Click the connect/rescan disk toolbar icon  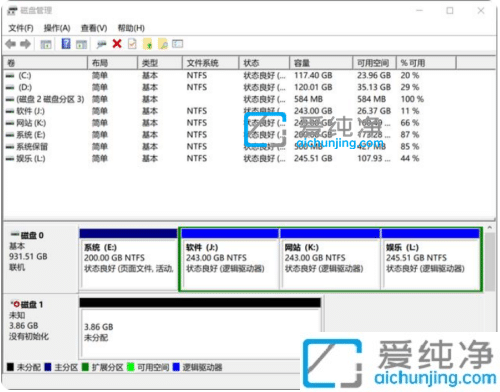(101, 44)
